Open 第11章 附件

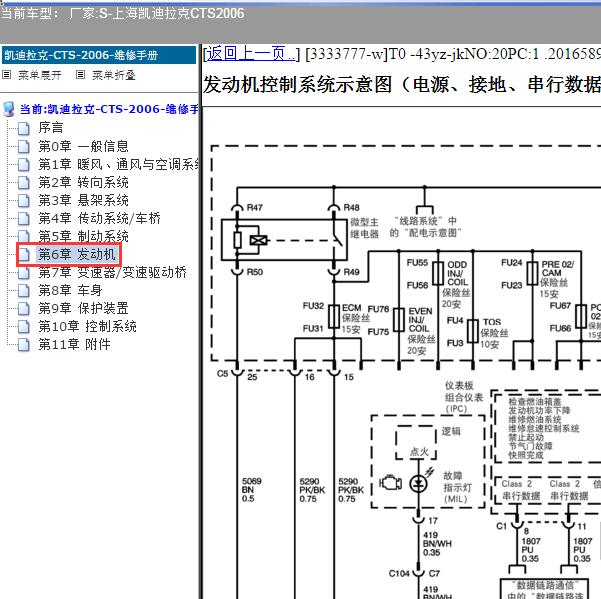tap(74, 344)
